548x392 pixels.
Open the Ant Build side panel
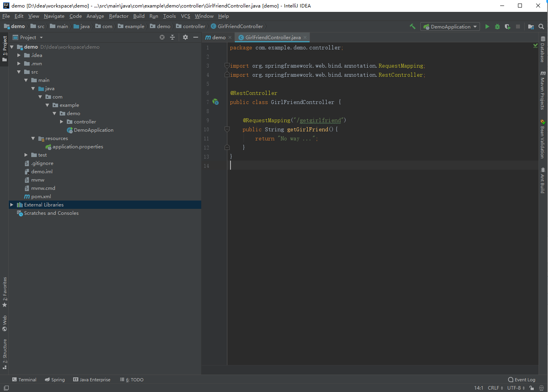pos(543,180)
